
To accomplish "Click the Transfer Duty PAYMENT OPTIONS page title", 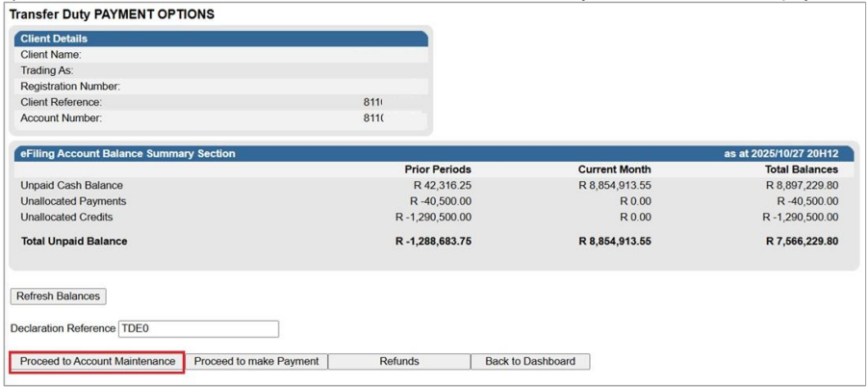I will point(113,14).
